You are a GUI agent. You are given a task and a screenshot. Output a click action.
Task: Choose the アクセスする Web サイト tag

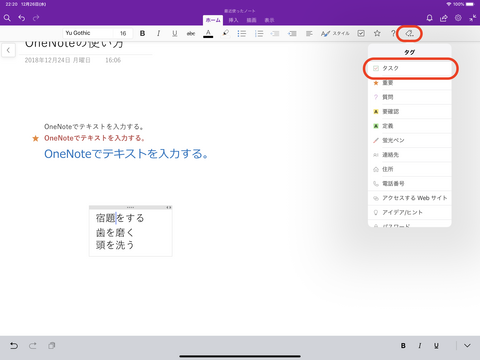(410, 198)
